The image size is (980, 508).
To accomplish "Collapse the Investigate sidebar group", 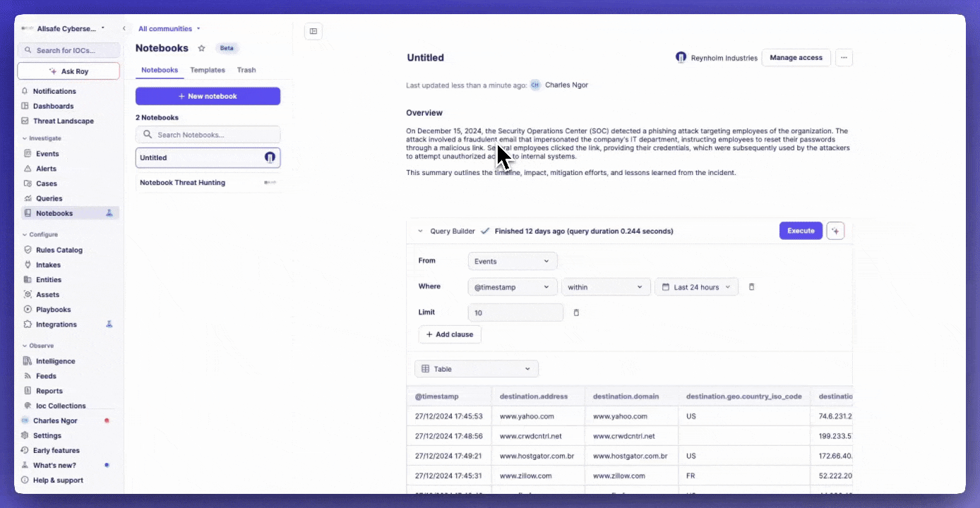I will 25,138.
